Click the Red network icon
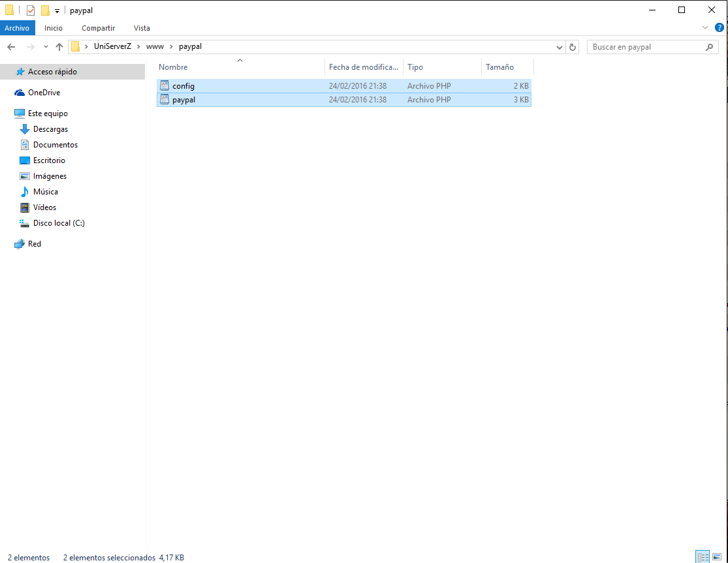The width and height of the screenshot is (728, 563). click(20, 244)
